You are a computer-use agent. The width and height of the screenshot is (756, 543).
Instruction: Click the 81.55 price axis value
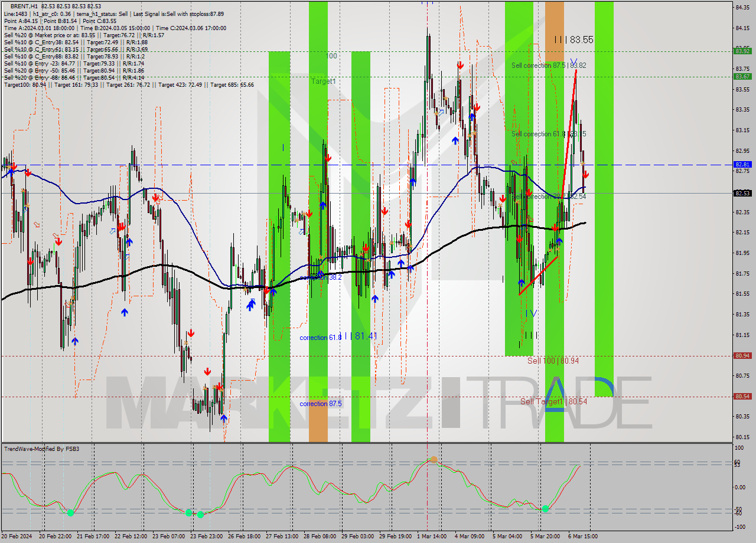(x=742, y=294)
